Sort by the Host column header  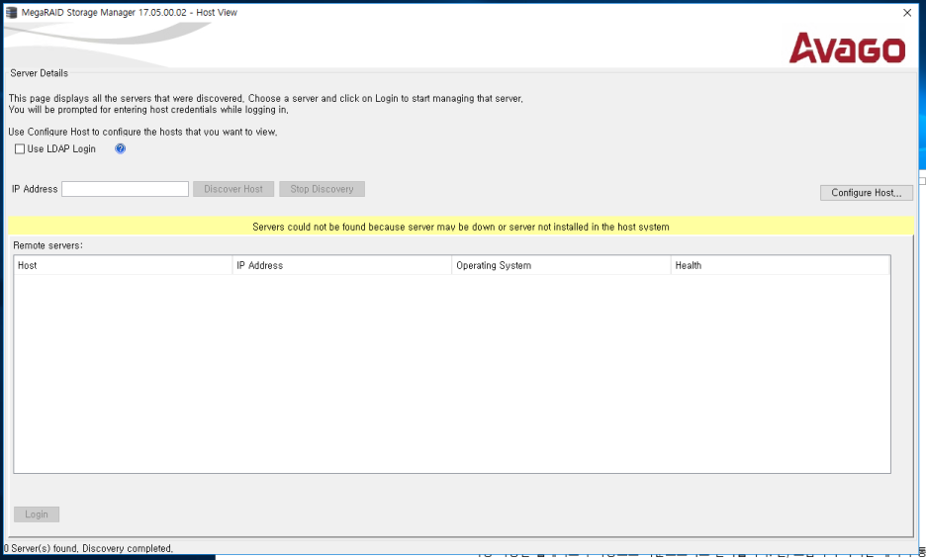(x=123, y=266)
